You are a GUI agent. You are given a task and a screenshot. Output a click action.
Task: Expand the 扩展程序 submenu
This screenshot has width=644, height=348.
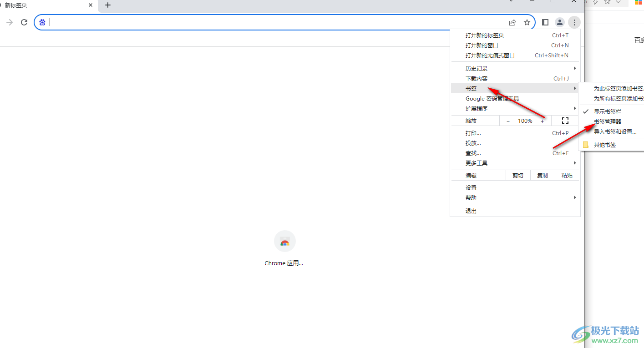(515, 108)
